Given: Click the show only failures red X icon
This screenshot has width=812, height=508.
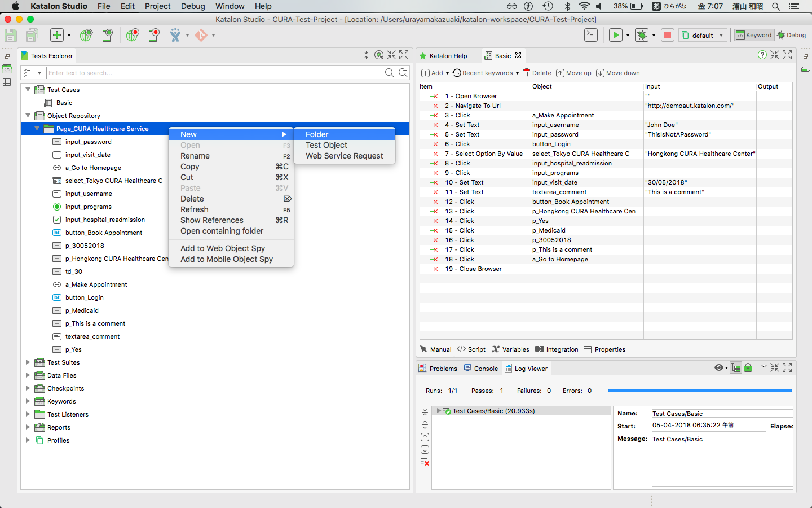Looking at the screenshot, I should click(425, 462).
